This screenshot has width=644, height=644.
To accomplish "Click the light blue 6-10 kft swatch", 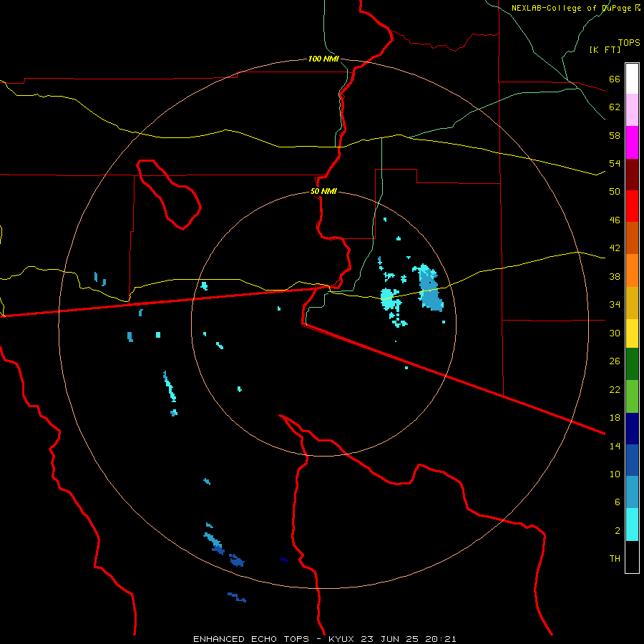I will tap(632, 492).
